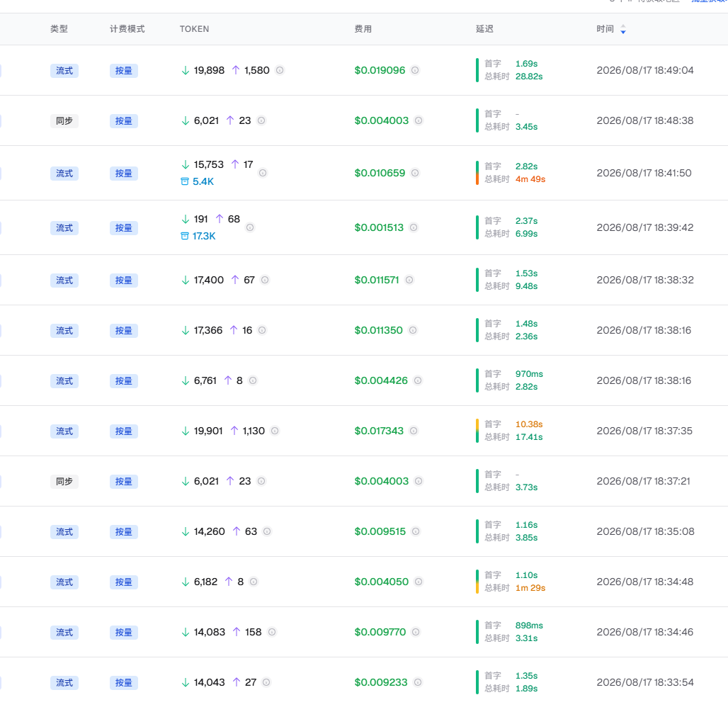The height and width of the screenshot is (707, 728).
Task: Click first-token latency 898ms
Action: [529, 626]
